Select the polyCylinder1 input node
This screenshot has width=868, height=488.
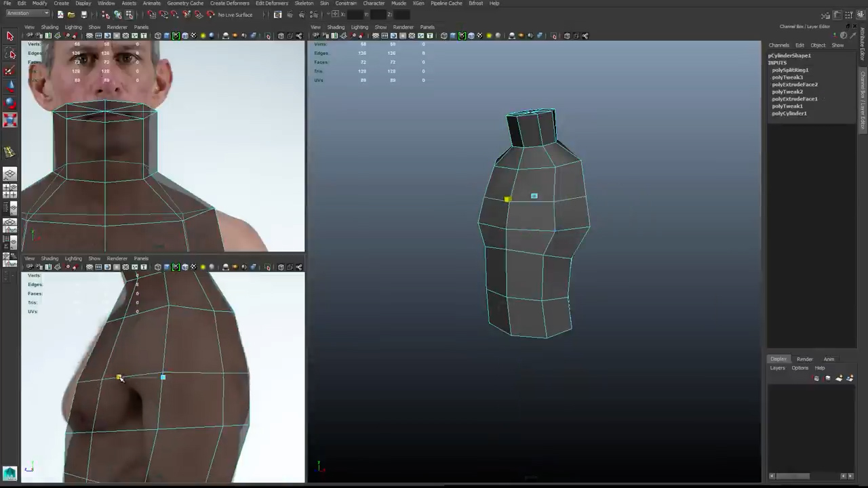[x=789, y=113]
